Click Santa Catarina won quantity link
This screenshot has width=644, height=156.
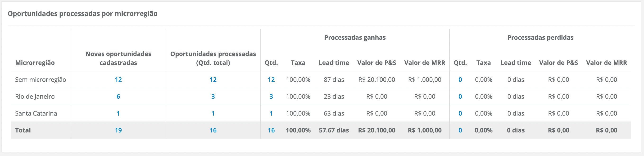pyautogui.click(x=271, y=113)
